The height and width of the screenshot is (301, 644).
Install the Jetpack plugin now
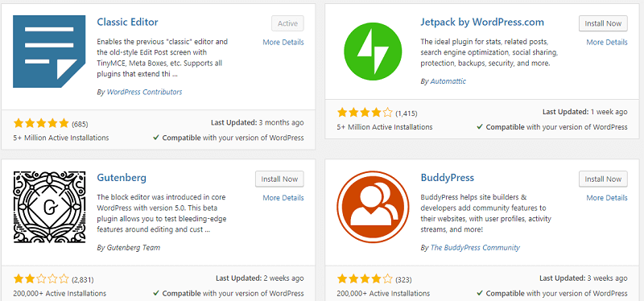(603, 23)
